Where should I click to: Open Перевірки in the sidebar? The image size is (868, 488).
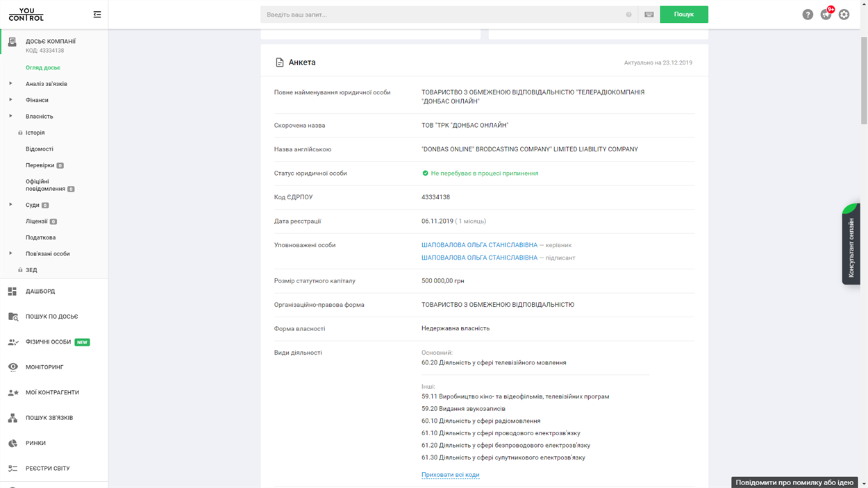(x=40, y=165)
